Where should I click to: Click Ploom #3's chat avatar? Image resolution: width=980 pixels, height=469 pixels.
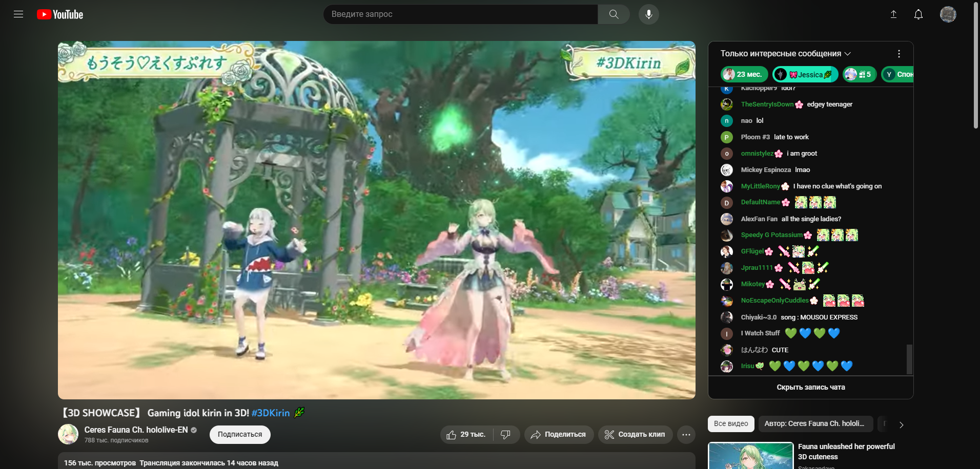(x=727, y=137)
